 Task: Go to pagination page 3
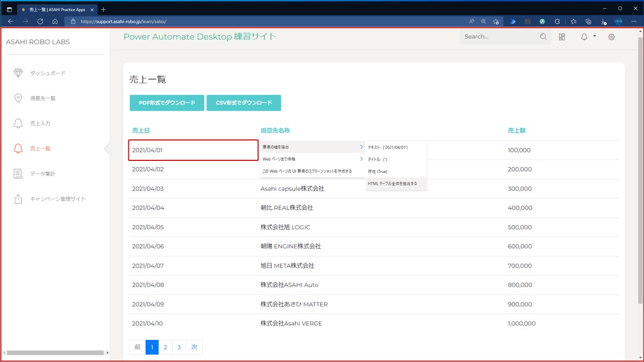click(x=179, y=347)
